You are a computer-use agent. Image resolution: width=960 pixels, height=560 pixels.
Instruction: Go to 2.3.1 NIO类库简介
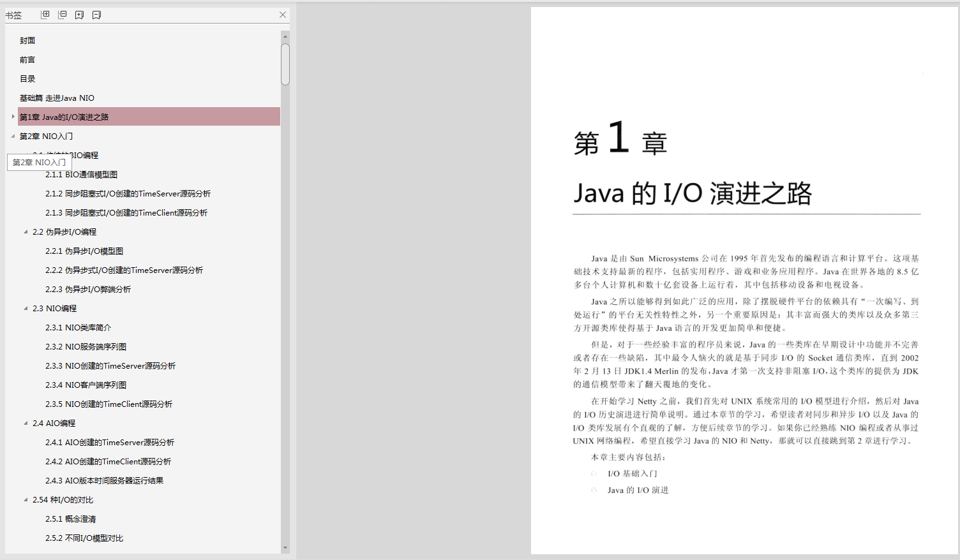tap(78, 327)
